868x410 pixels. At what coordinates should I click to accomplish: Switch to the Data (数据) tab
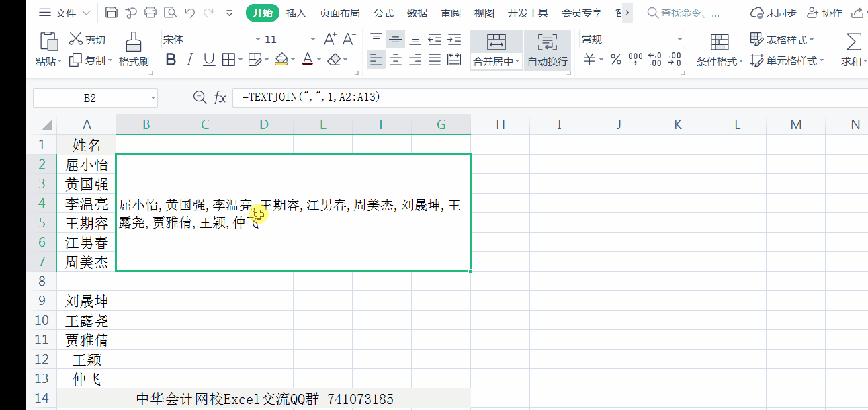tap(417, 13)
